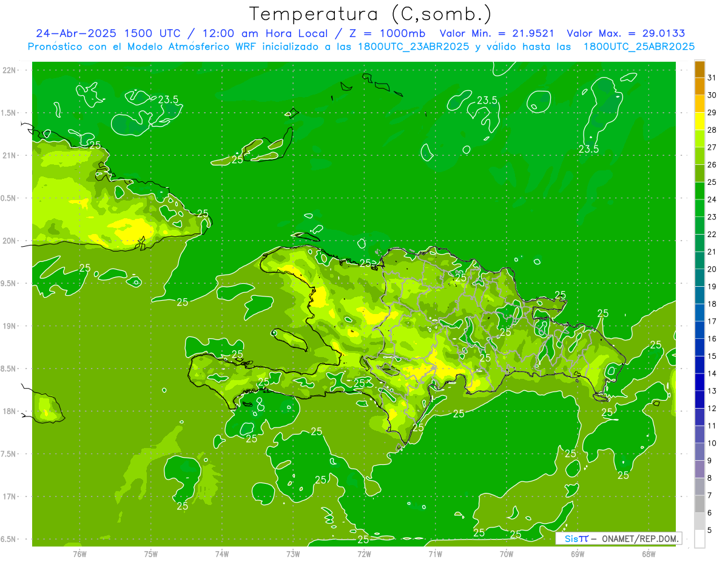Click the 68W longitude axis label
The width and height of the screenshot is (728, 562).
coord(649,554)
